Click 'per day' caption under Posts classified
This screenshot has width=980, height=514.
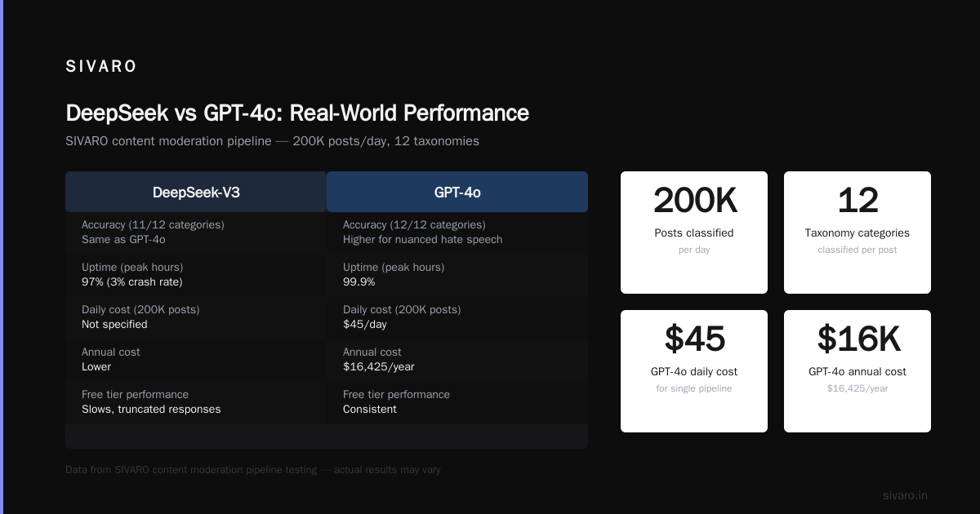coord(694,250)
